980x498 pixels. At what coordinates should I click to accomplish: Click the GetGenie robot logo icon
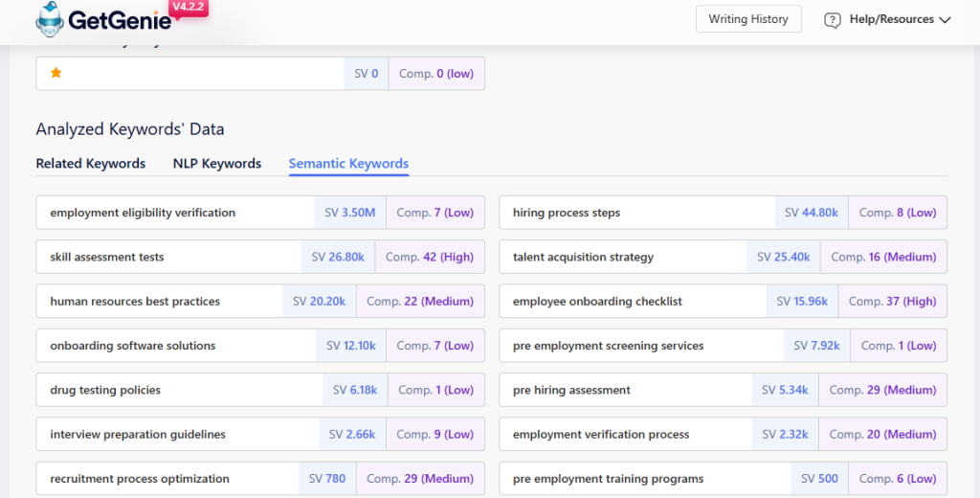[51, 19]
